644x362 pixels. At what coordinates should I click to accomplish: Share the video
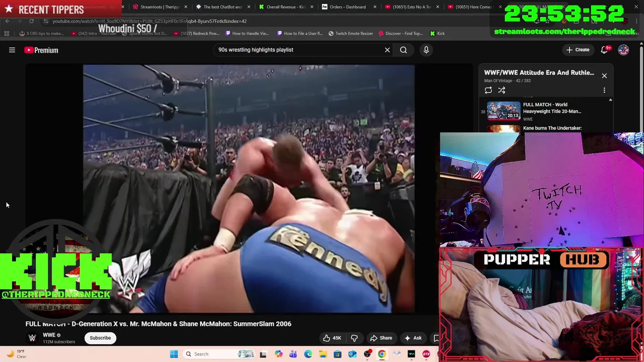381,338
